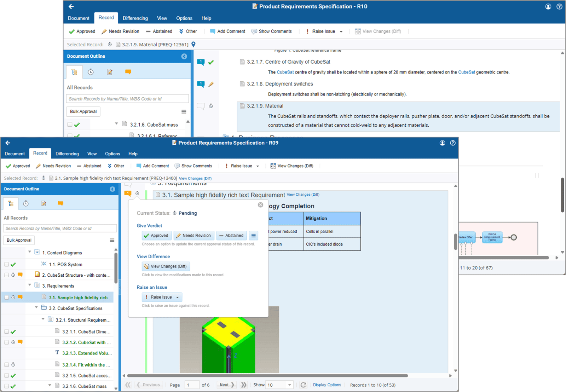The height and width of the screenshot is (392, 566).
Task: Collapse the 3. Requirements tree node
Action: point(30,285)
